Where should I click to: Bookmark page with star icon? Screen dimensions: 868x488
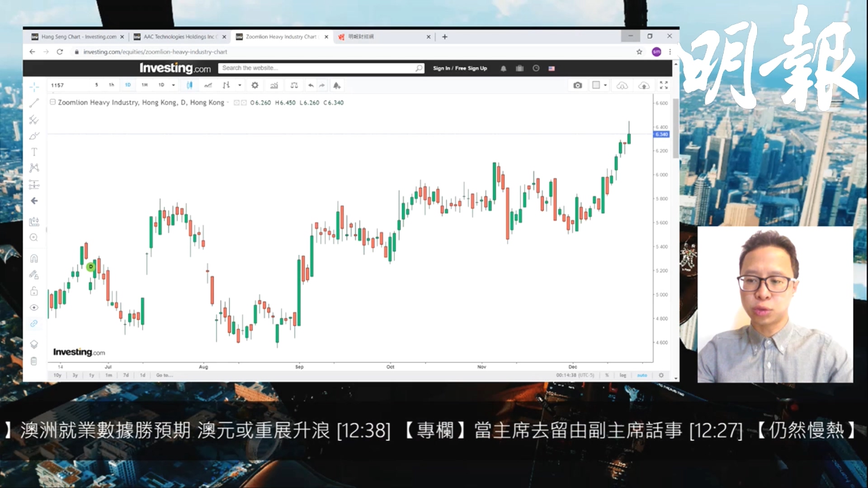[639, 52]
